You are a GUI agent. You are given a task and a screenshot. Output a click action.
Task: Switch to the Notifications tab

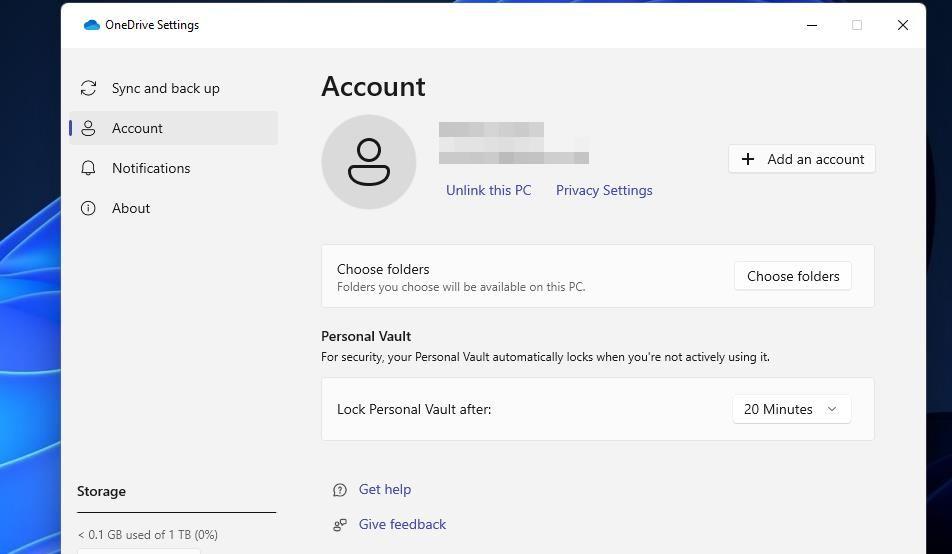point(151,168)
